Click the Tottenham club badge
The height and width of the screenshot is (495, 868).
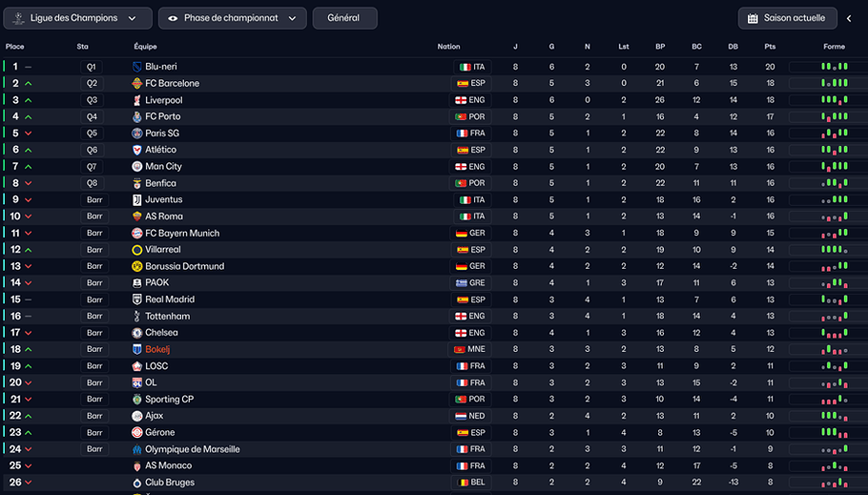pyautogui.click(x=137, y=317)
